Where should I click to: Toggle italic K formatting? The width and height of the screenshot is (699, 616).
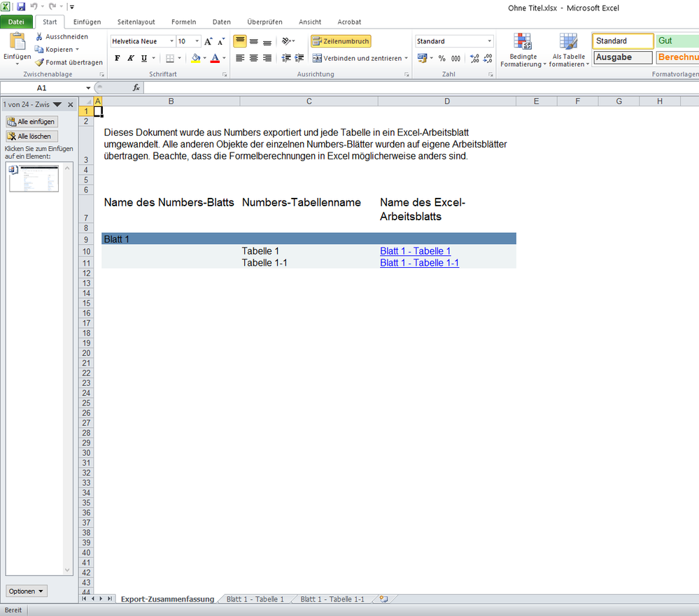(x=131, y=58)
